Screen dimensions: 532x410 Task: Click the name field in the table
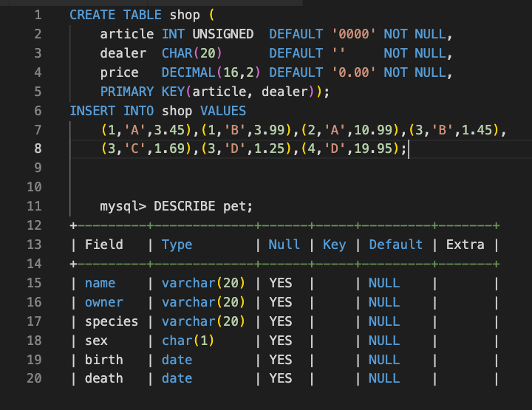point(100,283)
